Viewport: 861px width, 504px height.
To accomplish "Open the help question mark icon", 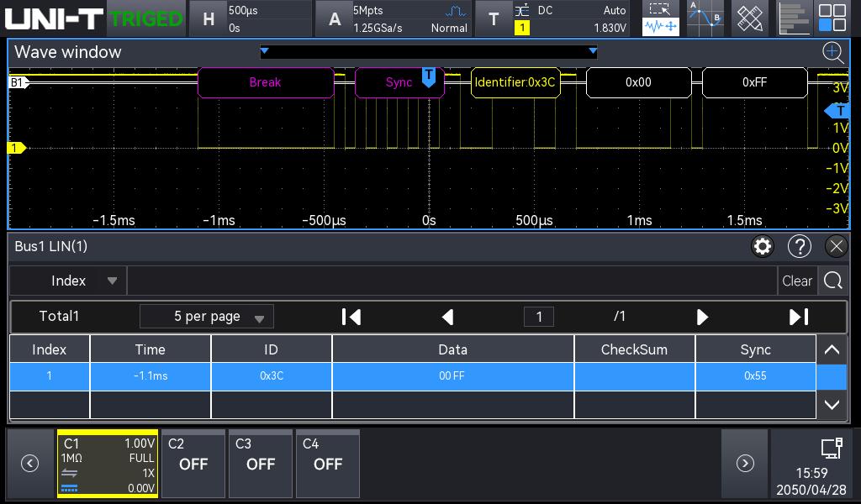I will tap(799, 246).
